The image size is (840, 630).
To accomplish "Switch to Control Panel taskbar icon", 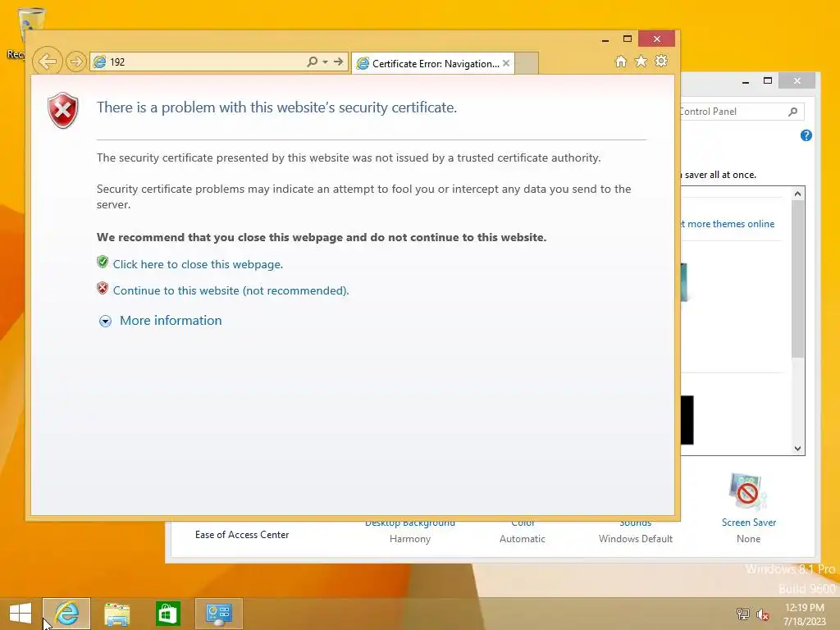I will click(218, 614).
